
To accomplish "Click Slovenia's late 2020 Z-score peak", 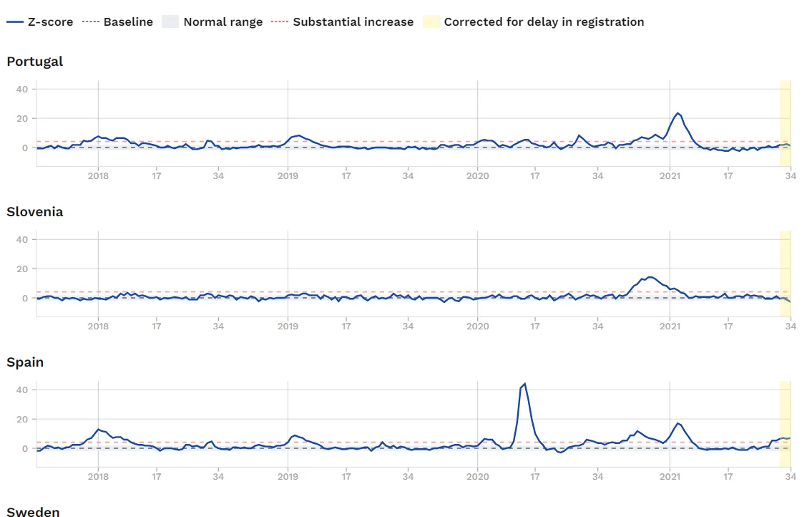I will 650,277.
